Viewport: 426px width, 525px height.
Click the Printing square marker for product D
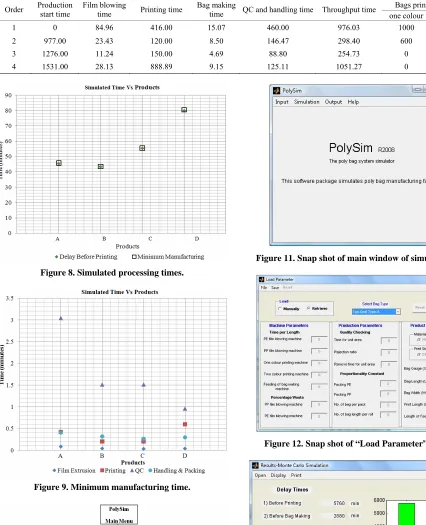[x=185, y=424]
